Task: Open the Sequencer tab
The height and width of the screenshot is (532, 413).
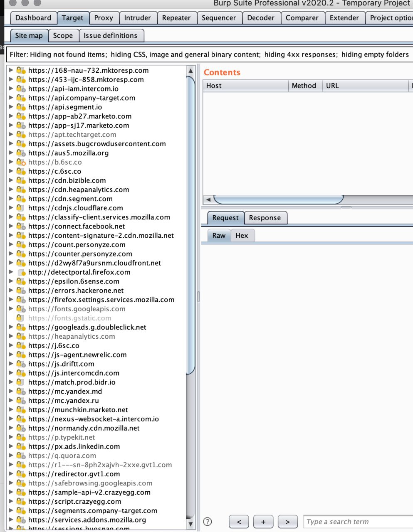Action: click(x=219, y=18)
